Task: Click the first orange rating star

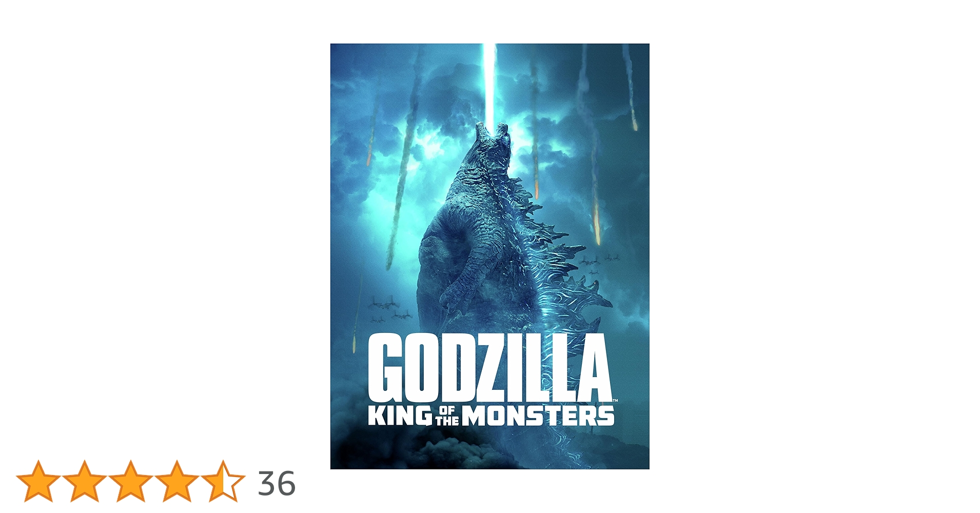Action: click(x=38, y=481)
